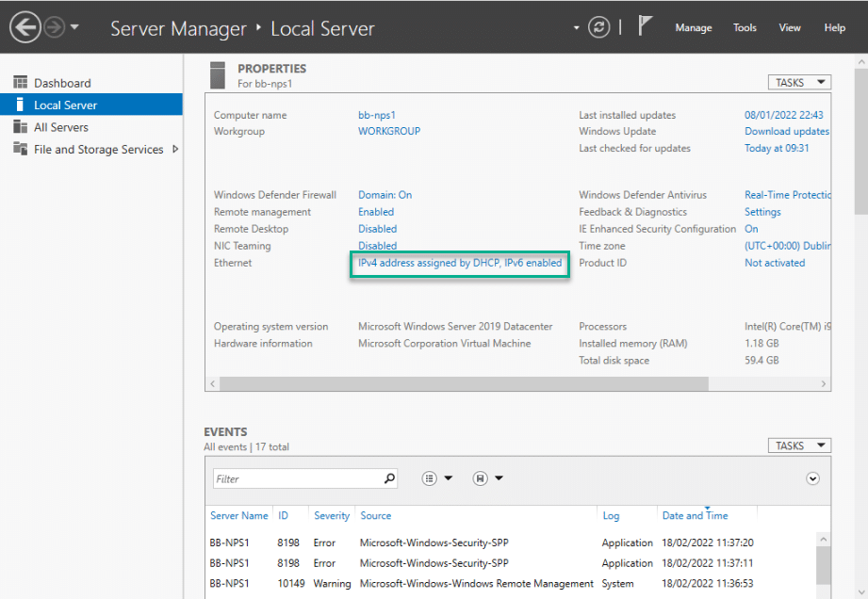Click inside the events Filter field
Screen dimensions: 868x599
[298, 478]
